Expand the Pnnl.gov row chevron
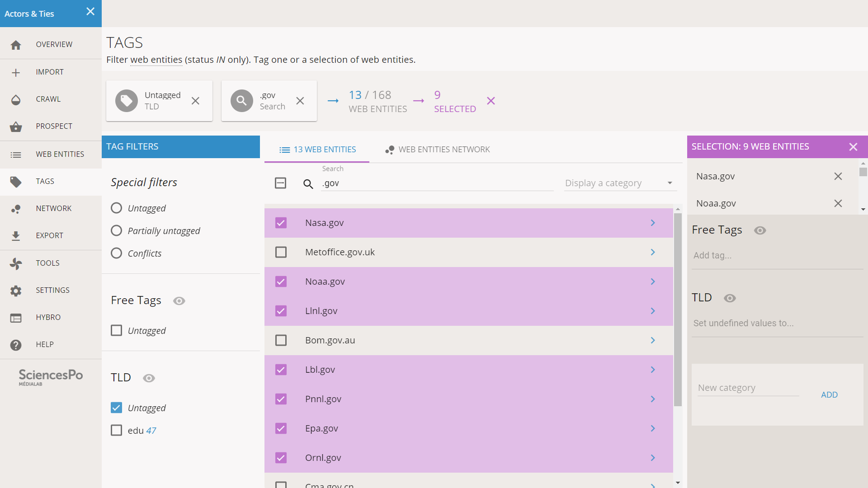The height and width of the screenshot is (488, 868). click(x=653, y=399)
